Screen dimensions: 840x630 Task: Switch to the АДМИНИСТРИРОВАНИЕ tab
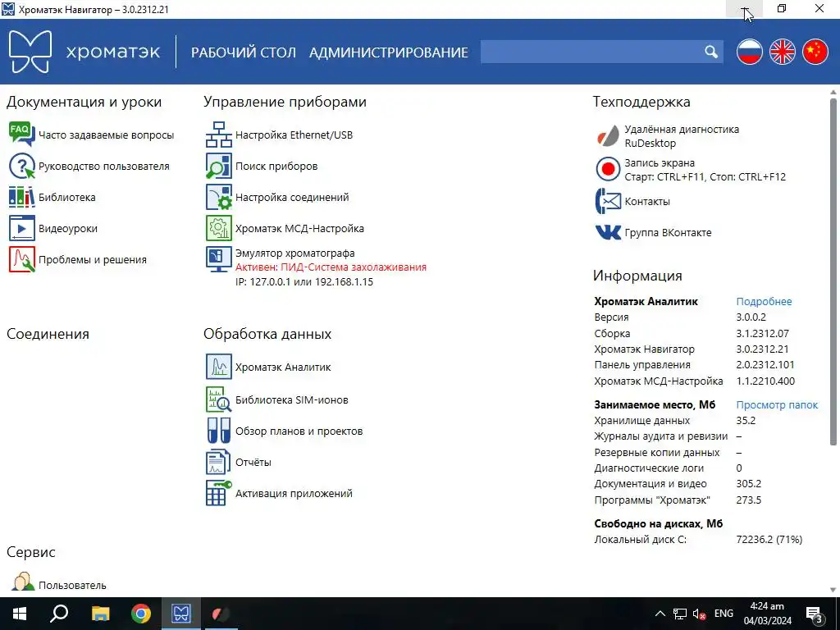(388, 52)
